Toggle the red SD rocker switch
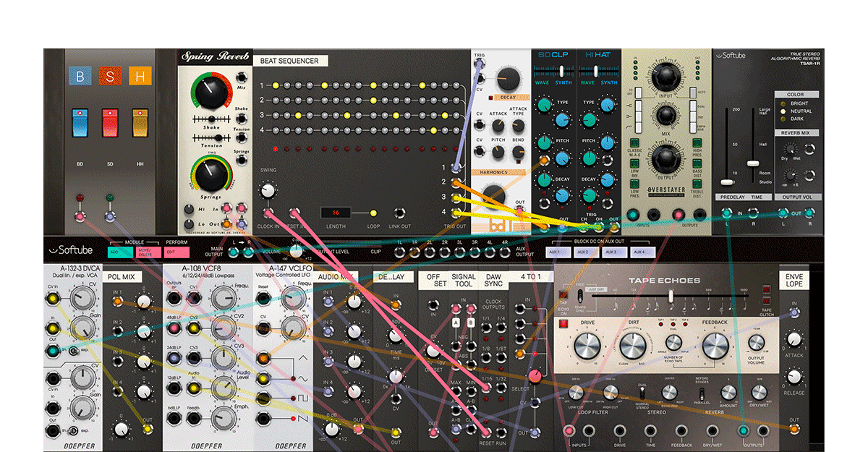This screenshot has width=868, height=452. coord(110,123)
